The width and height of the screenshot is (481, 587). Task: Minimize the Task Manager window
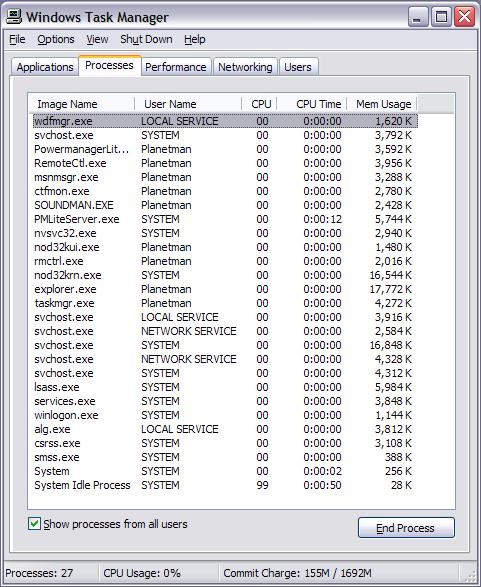click(x=418, y=17)
